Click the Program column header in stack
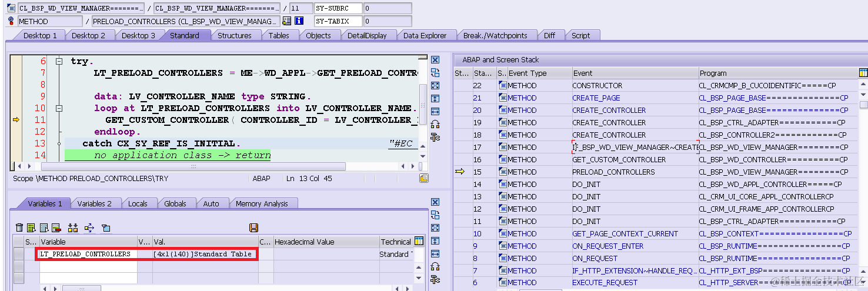Screen dimensions: 868x291 (777, 73)
